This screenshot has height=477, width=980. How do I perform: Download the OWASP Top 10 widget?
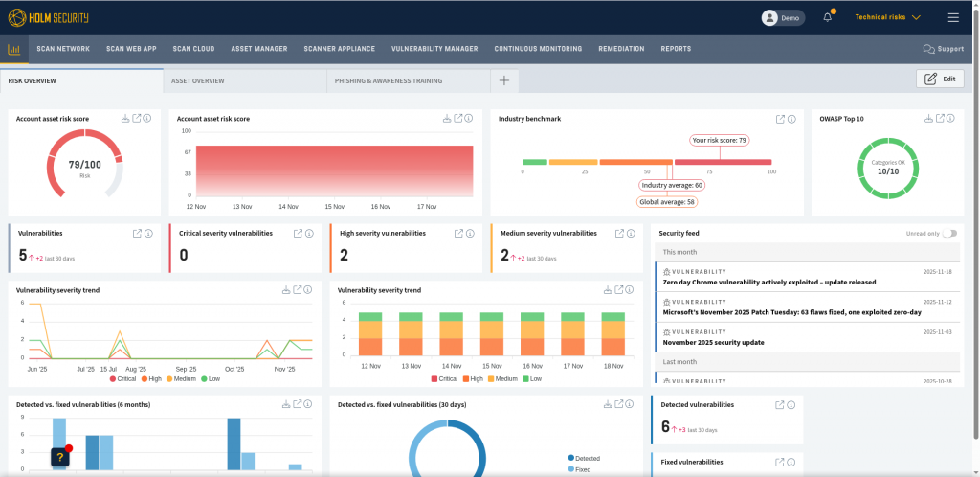tap(928, 118)
